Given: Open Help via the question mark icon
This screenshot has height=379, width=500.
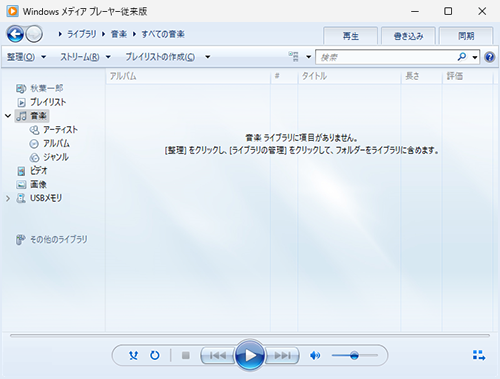Looking at the screenshot, I should 489,57.
